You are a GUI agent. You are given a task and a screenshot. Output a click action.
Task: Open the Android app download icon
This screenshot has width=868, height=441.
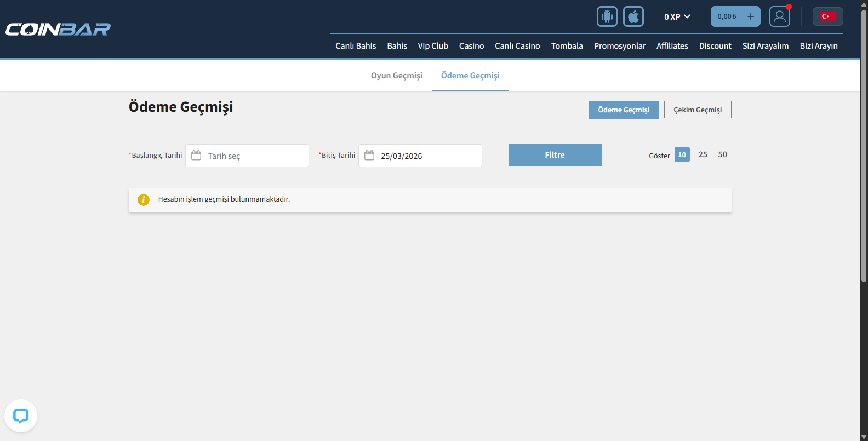pos(607,16)
